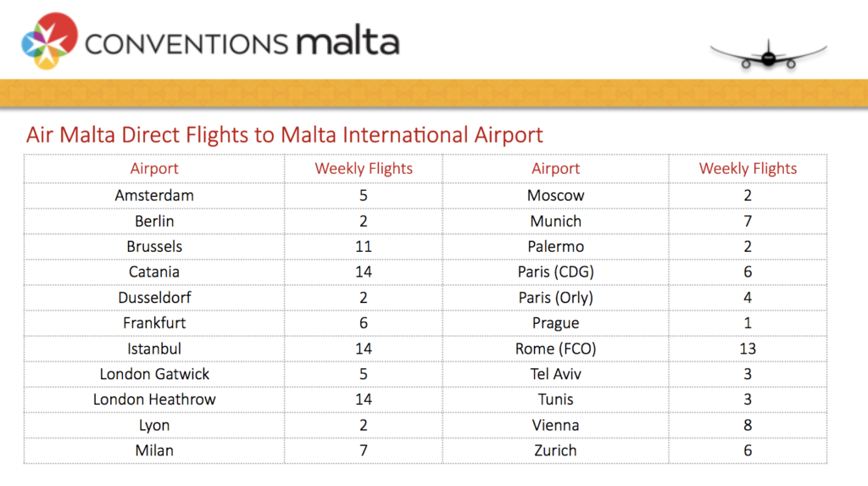Click the Conventions Malta wordmark text

click(242, 42)
